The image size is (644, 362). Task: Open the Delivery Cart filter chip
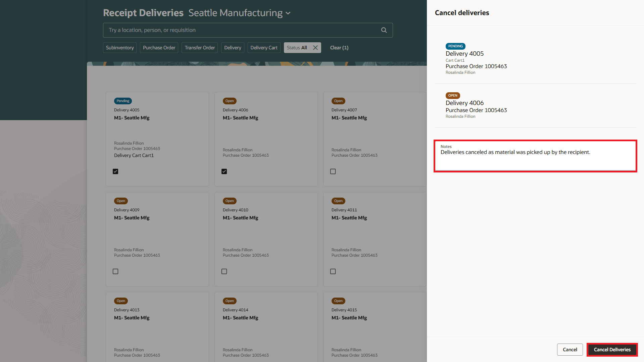pyautogui.click(x=264, y=48)
